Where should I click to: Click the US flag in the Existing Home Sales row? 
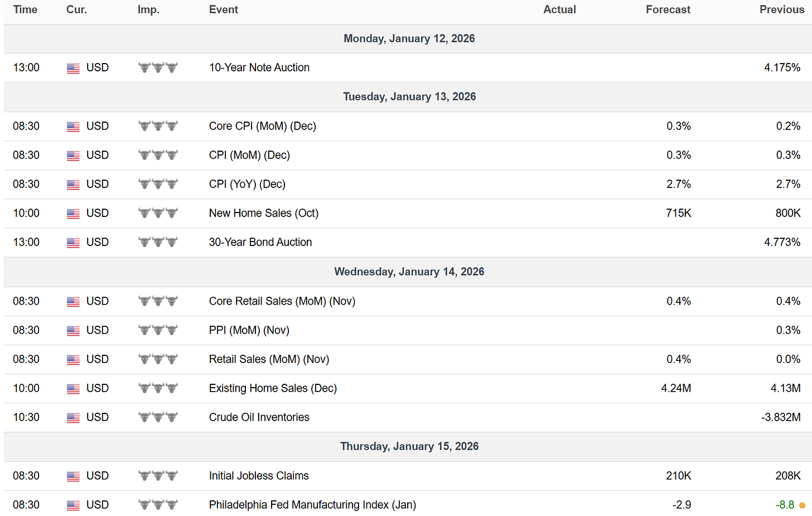(x=73, y=389)
